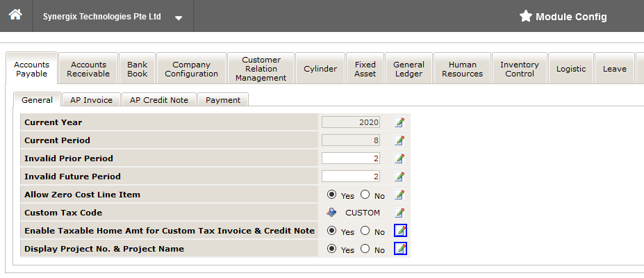Image resolution: width=644 pixels, height=278 pixels.
Task: Open Custom Tax Code lookup icon
Action: 331,212
